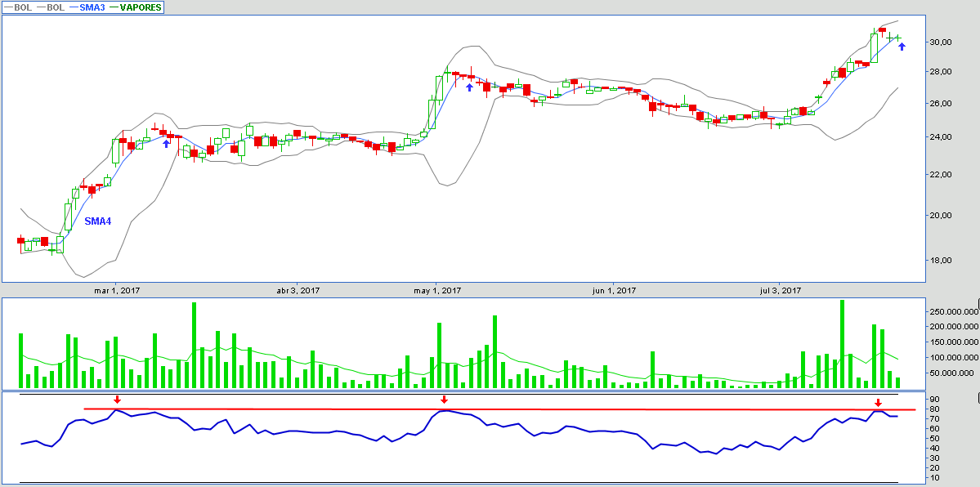Click the SMA4 label on the price chart
The height and width of the screenshot is (487, 980).
click(97, 221)
